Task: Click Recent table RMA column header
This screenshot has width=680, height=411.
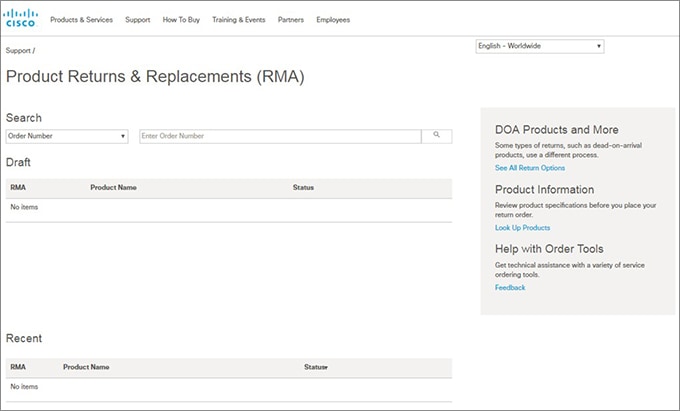Action: [18, 367]
